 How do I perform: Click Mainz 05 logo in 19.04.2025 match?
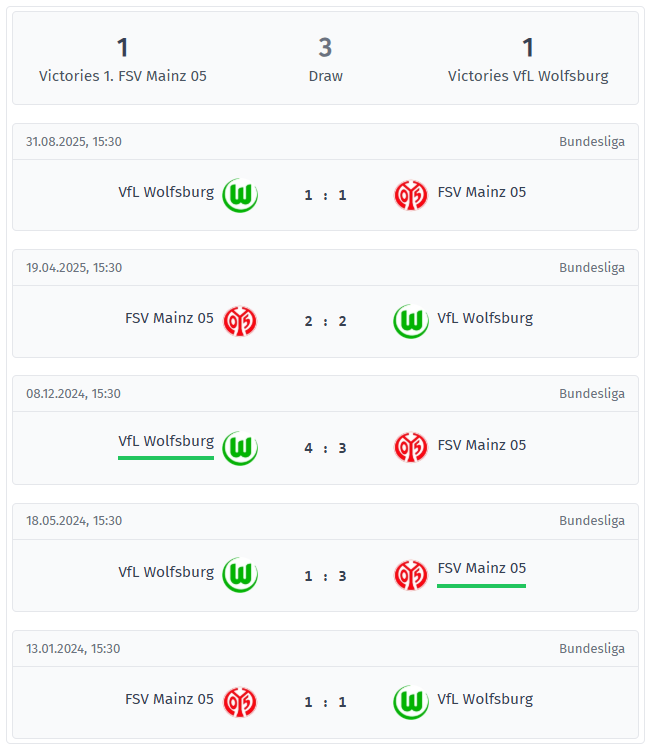point(240,321)
